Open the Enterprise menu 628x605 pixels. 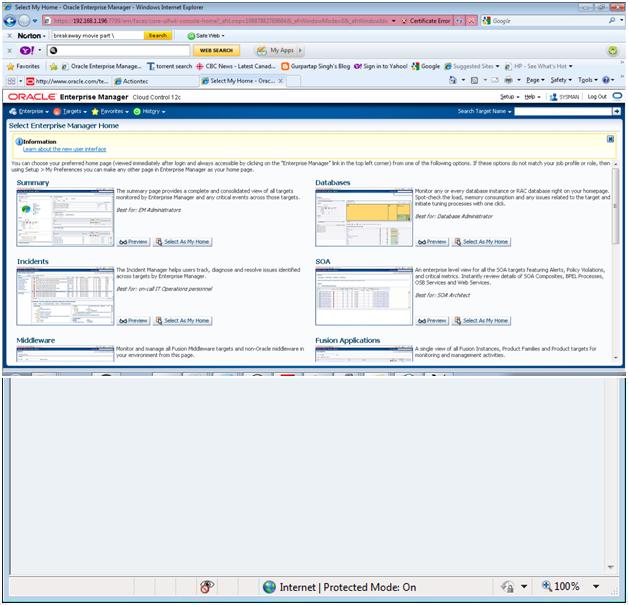[29, 111]
